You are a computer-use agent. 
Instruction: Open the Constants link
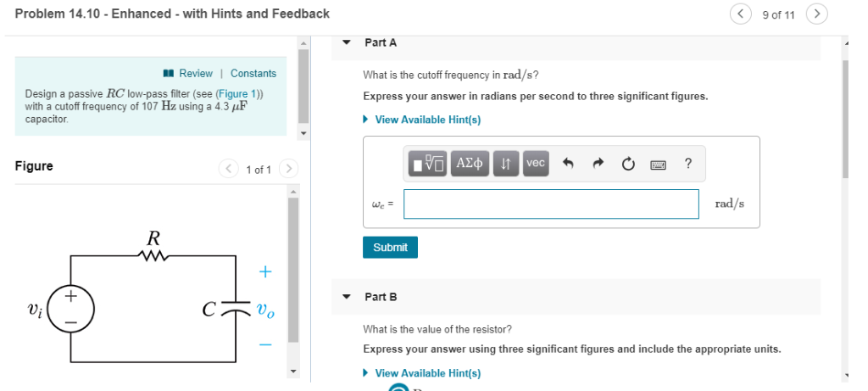253,73
